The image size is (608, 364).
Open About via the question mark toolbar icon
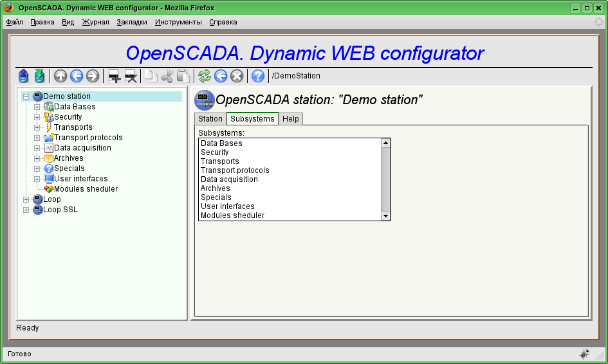pyautogui.click(x=258, y=76)
